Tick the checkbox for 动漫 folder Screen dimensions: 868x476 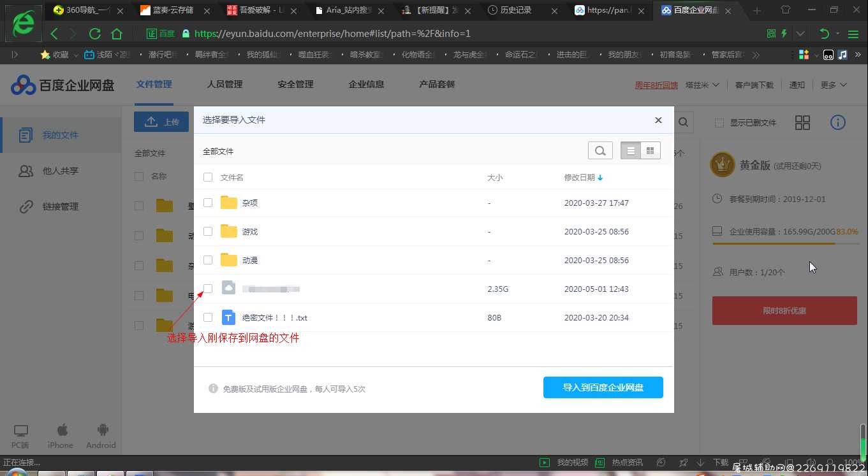[208, 260]
